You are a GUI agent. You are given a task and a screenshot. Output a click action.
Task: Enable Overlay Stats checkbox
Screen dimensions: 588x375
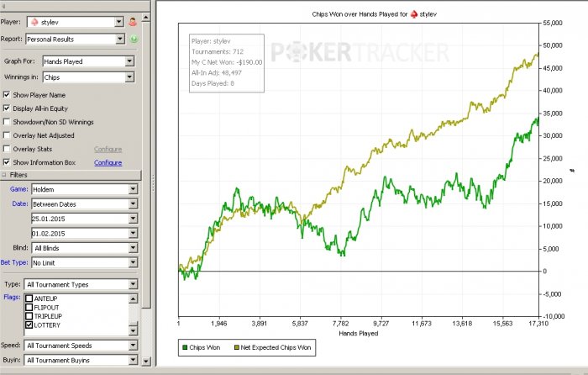7,149
